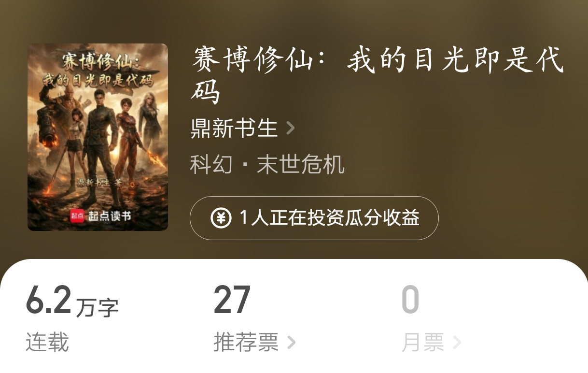The height and width of the screenshot is (373, 588).
Task: Click the 6.2万字 word count
Action: point(72,301)
